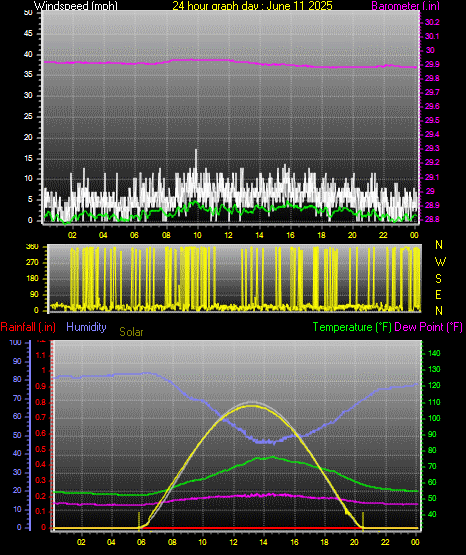Select the Solar legend label
Screen dimensions: 466x555
coord(131,332)
